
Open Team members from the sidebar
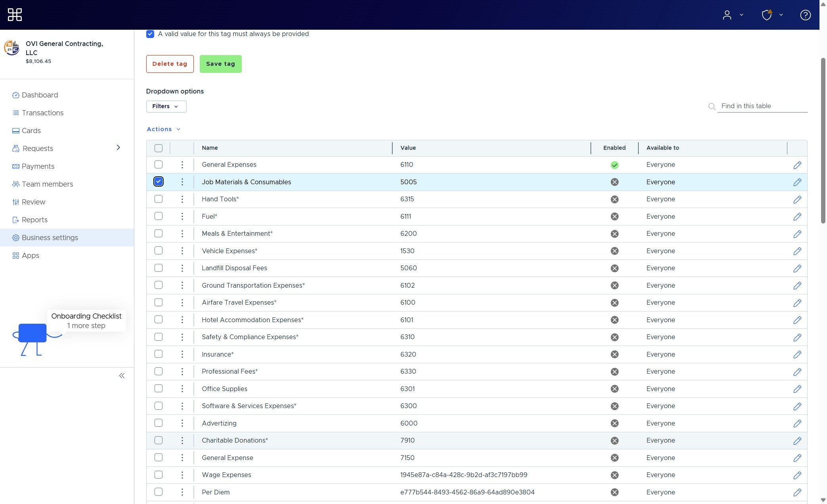click(47, 184)
